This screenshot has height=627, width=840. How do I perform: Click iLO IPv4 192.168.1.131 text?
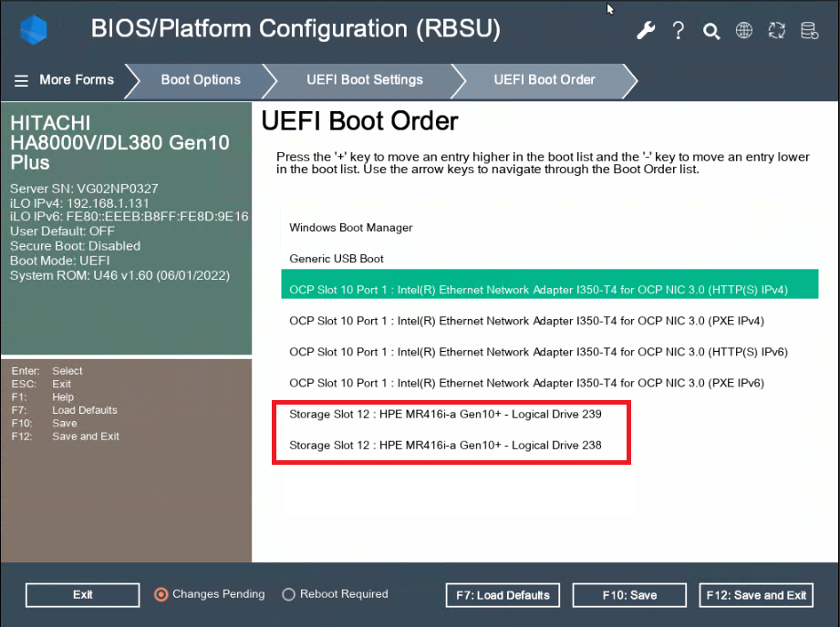[x=79, y=203]
